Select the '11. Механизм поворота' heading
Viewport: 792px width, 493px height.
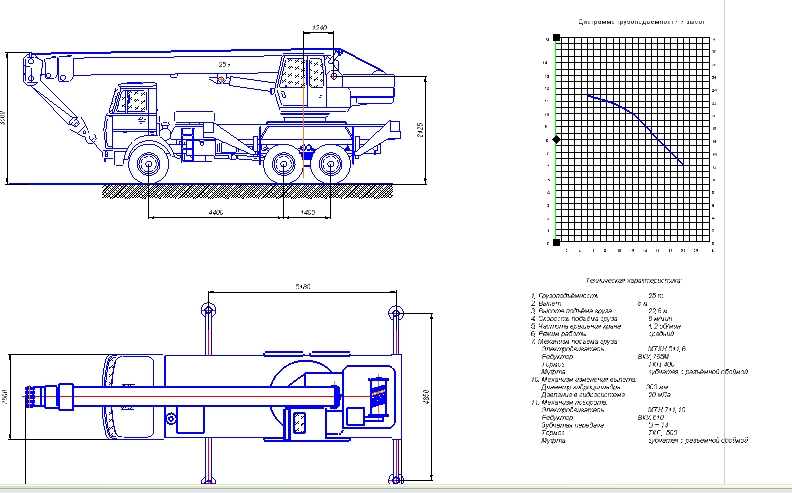coord(569,403)
